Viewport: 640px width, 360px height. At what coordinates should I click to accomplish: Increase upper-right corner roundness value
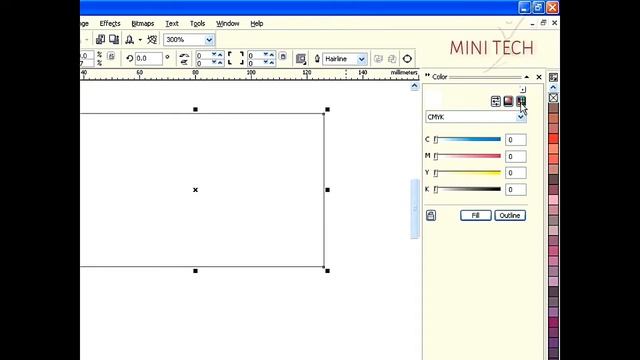[272, 54]
